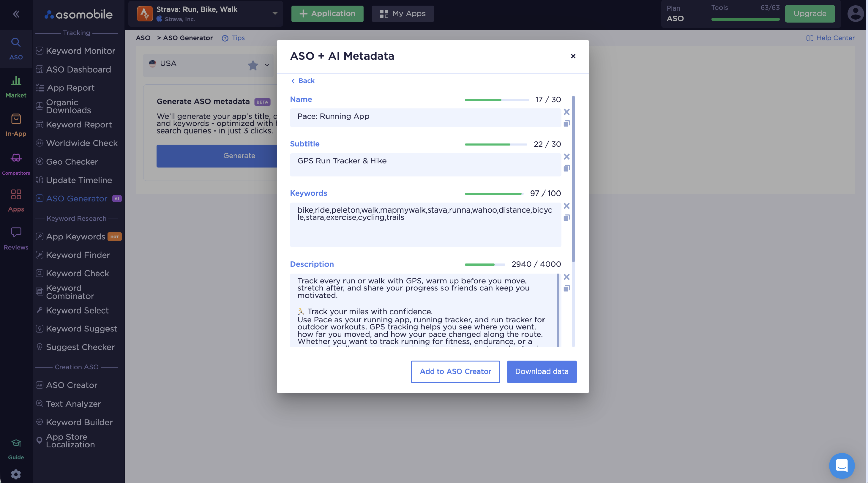Open settings gear in sidebar
The width and height of the screenshot is (868, 483).
click(x=16, y=474)
